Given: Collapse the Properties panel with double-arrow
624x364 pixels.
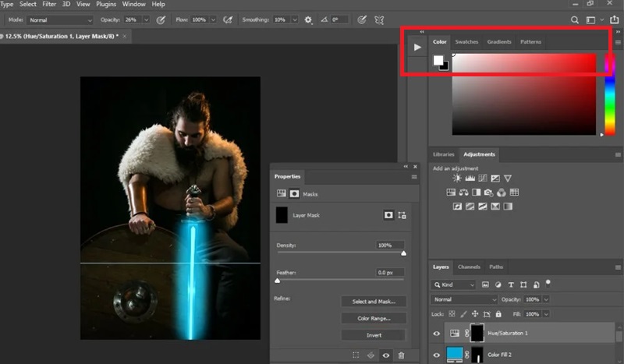Looking at the screenshot, I should (x=406, y=167).
